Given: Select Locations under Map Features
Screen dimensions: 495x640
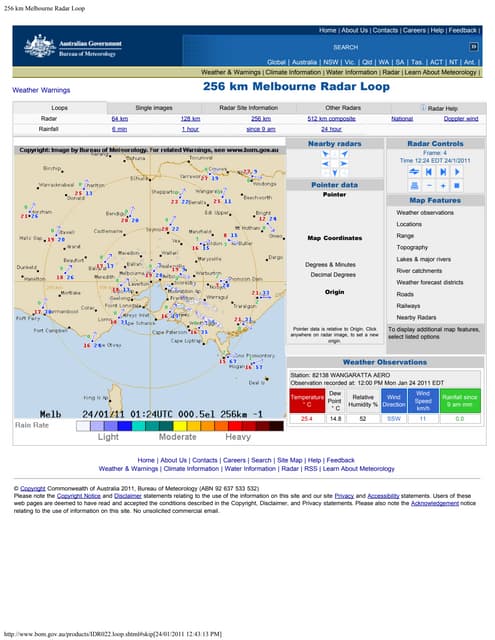Looking at the screenshot, I should [x=409, y=224].
